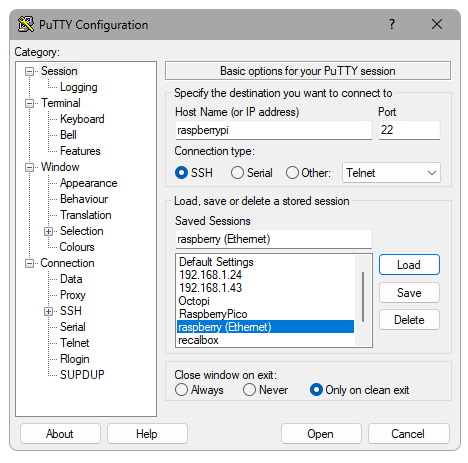The image size is (468, 463).
Task: Select the 192.168.1.24 saved session
Action: pos(266,275)
